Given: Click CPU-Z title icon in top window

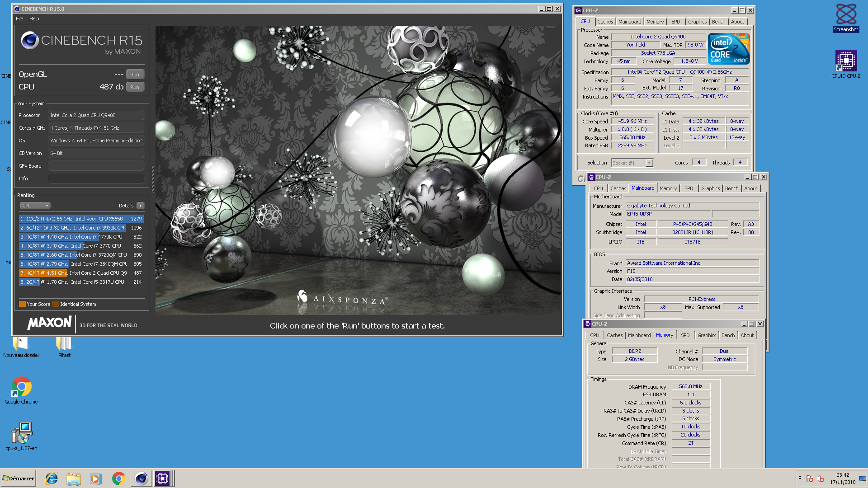Looking at the screenshot, I should [578, 10].
